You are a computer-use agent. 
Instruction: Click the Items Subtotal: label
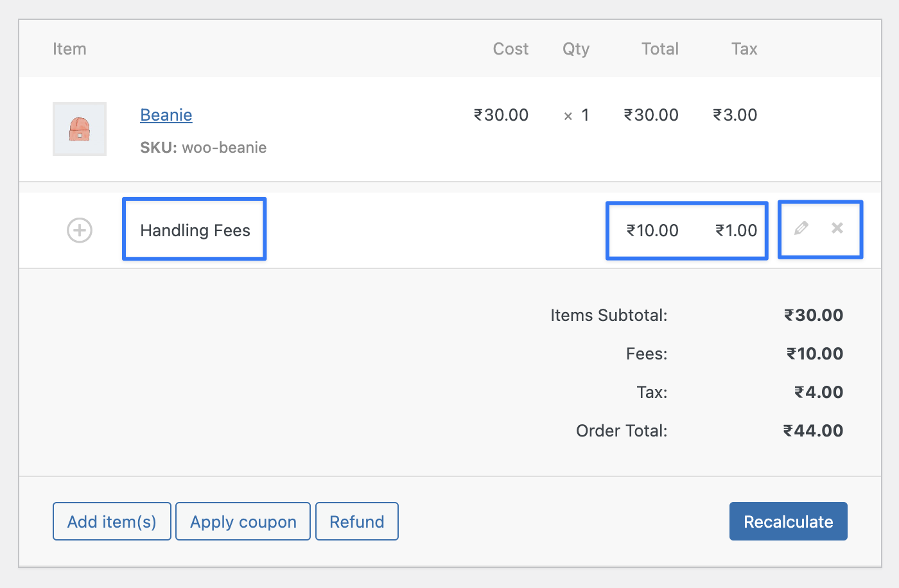tap(609, 315)
